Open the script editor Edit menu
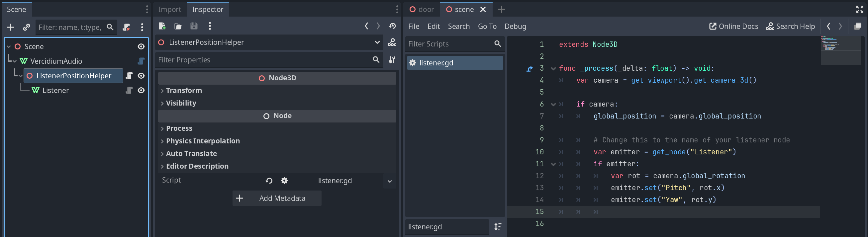This screenshot has height=237, width=868. [433, 26]
